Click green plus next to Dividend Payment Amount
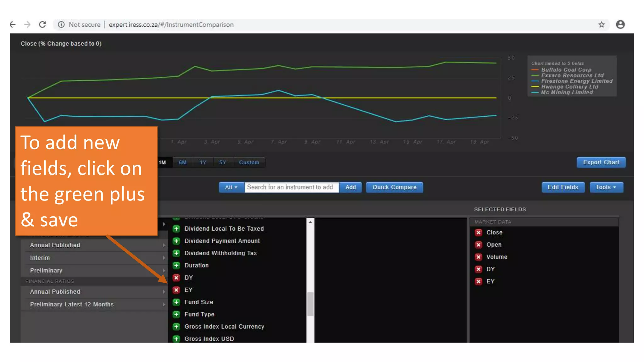Screen dimensions: 644x362 [x=176, y=241]
